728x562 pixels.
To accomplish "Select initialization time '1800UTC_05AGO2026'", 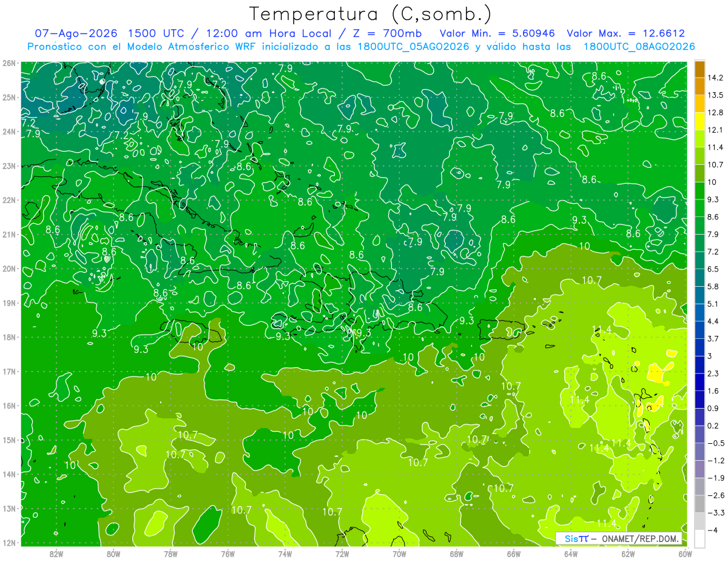I will [413, 47].
